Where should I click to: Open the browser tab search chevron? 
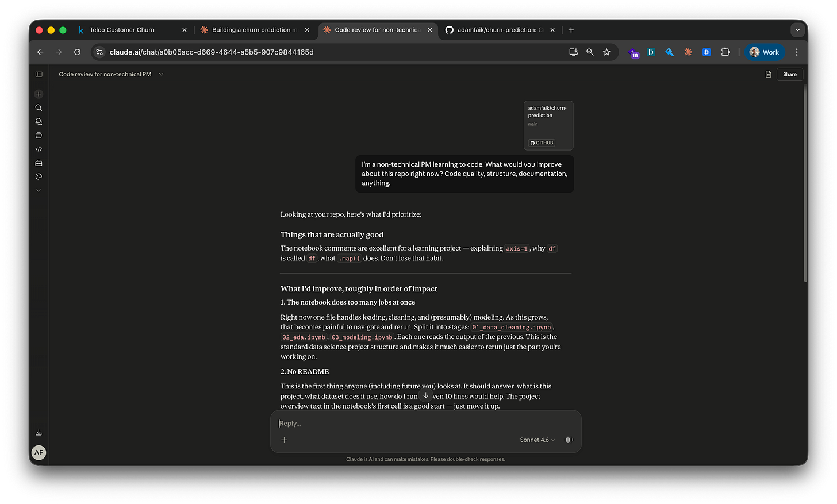pyautogui.click(x=798, y=29)
